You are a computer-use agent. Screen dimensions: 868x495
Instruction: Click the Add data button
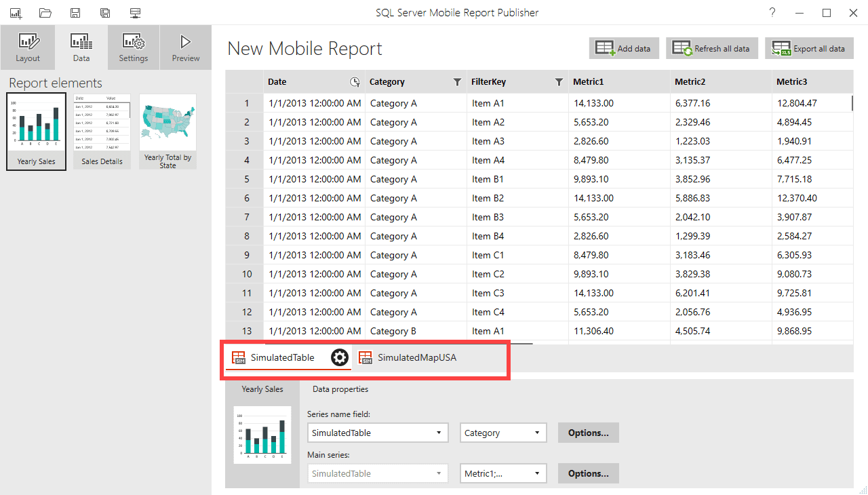624,48
